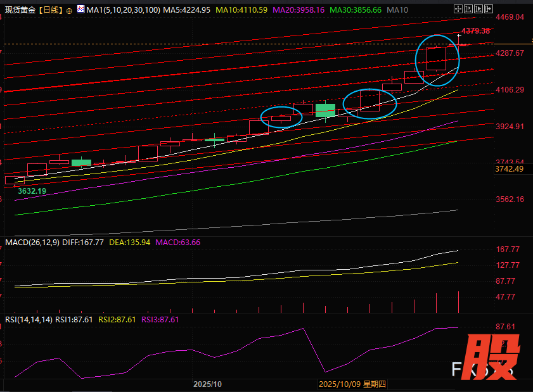Click the chart playback icon

pyautogui.click(x=478, y=9)
